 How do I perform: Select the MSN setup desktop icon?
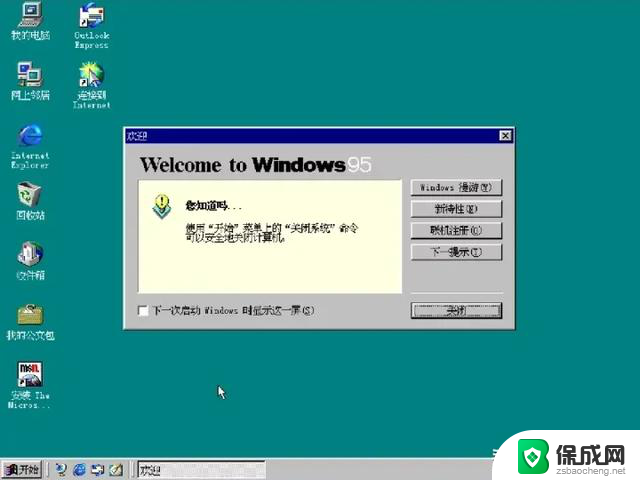tap(29, 384)
